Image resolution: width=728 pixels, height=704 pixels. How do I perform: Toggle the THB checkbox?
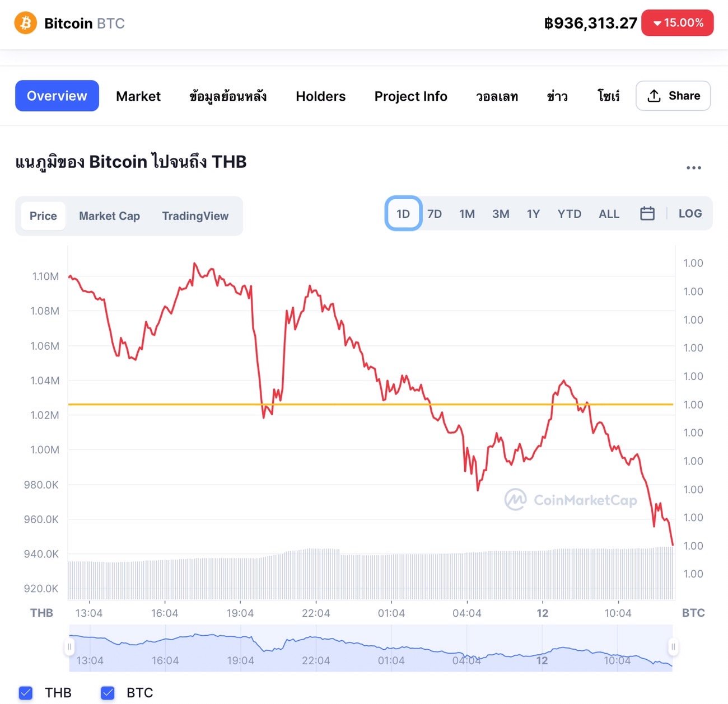click(26, 693)
